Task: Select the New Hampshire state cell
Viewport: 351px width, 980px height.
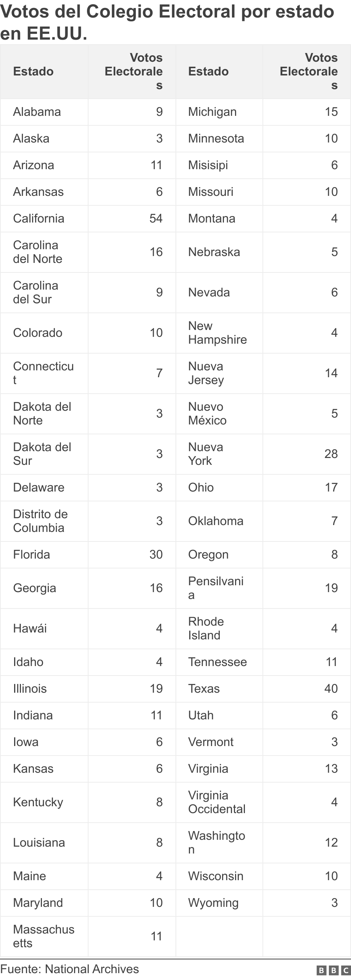Action: 217,333
